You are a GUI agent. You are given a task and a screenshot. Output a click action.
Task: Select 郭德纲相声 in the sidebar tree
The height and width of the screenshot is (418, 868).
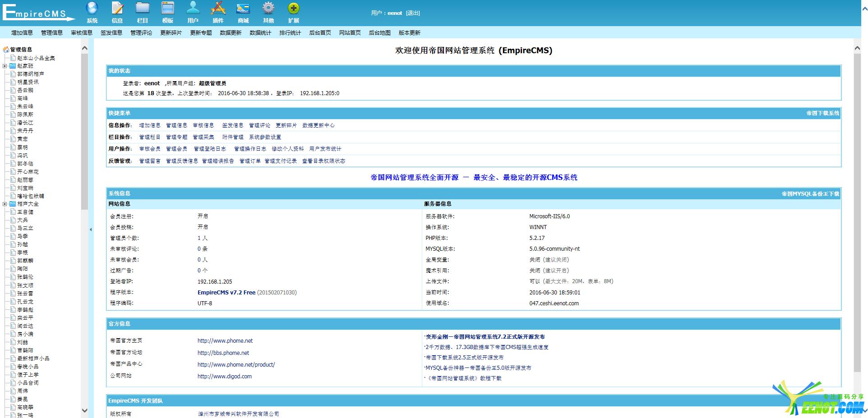[x=31, y=74]
